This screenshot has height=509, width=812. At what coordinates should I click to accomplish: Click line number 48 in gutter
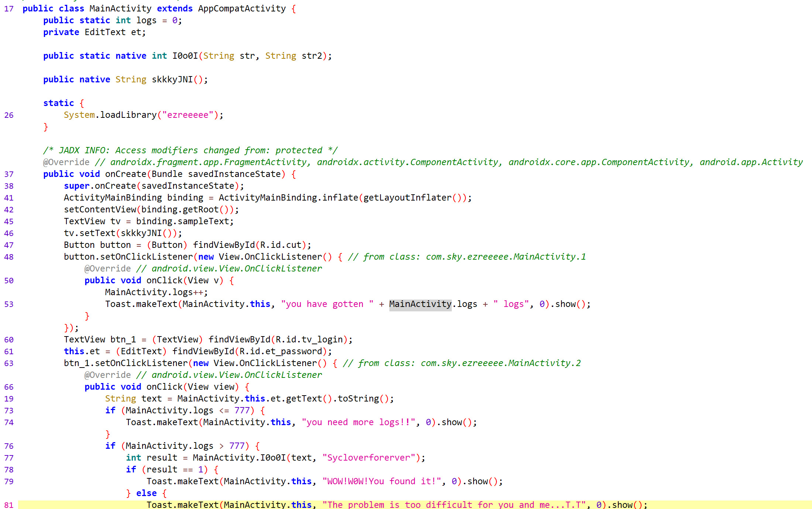point(9,257)
